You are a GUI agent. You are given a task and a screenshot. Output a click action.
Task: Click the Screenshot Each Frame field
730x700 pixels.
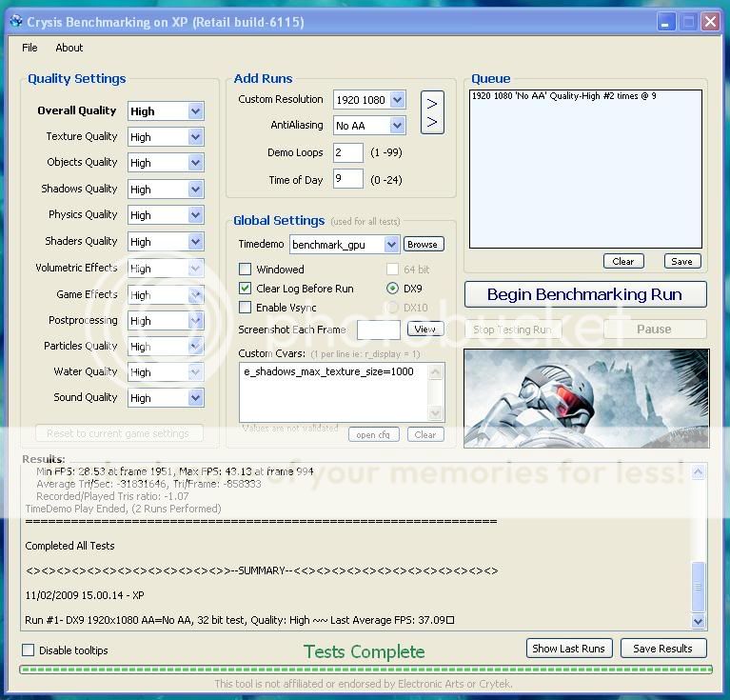pos(379,330)
